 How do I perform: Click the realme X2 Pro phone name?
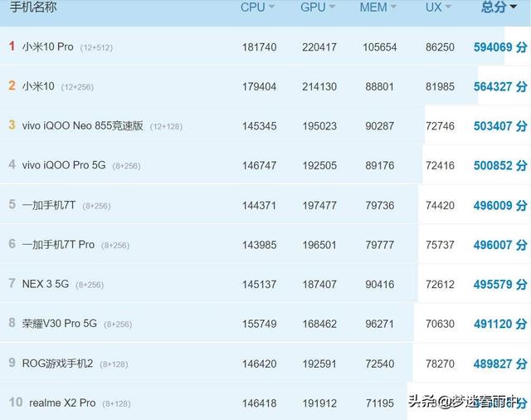pos(63,403)
